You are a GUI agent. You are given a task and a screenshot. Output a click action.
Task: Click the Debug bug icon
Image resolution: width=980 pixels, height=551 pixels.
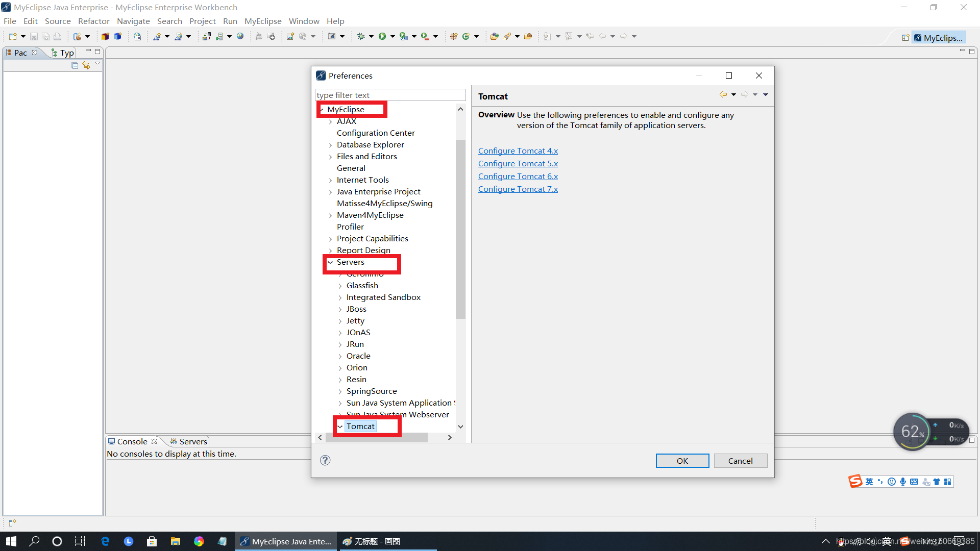pos(361,36)
